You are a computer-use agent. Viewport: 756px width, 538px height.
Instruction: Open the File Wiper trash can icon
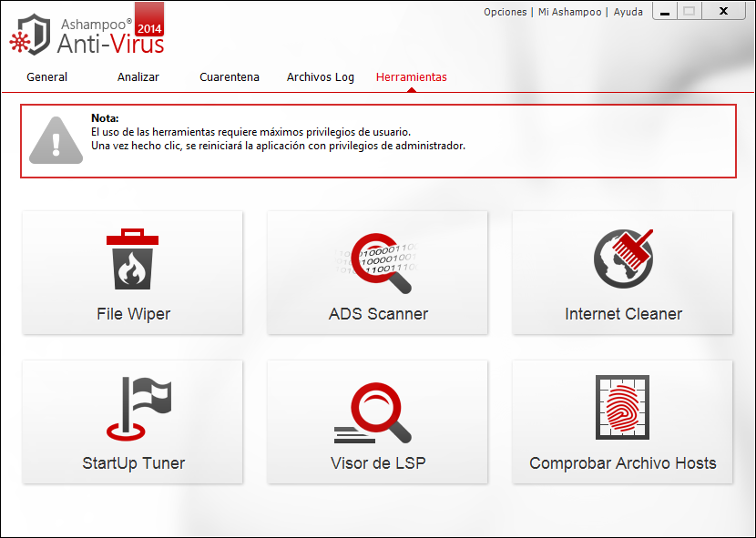133,259
